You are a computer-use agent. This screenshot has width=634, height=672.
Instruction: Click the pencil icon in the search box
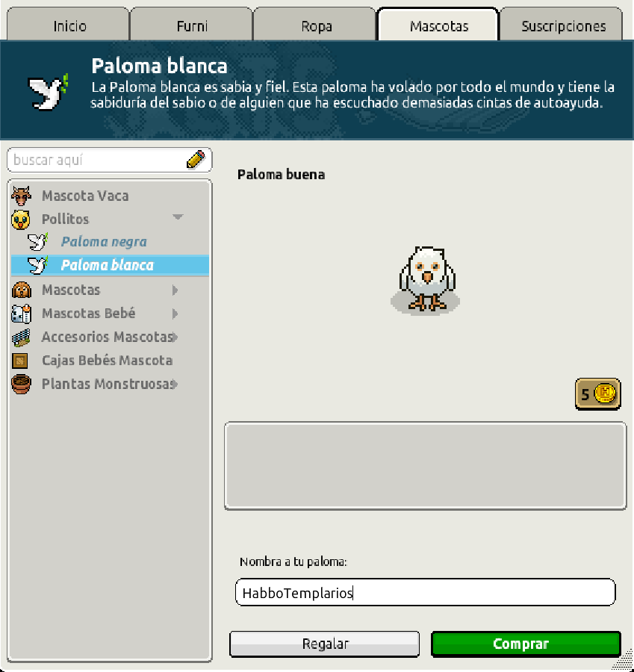(196, 160)
